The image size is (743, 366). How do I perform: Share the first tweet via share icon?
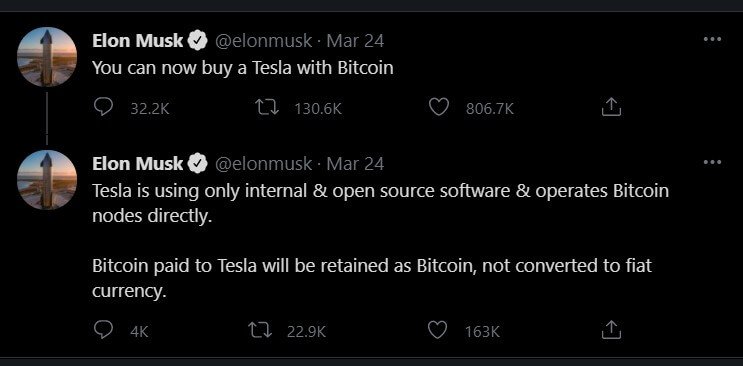(611, 108)
